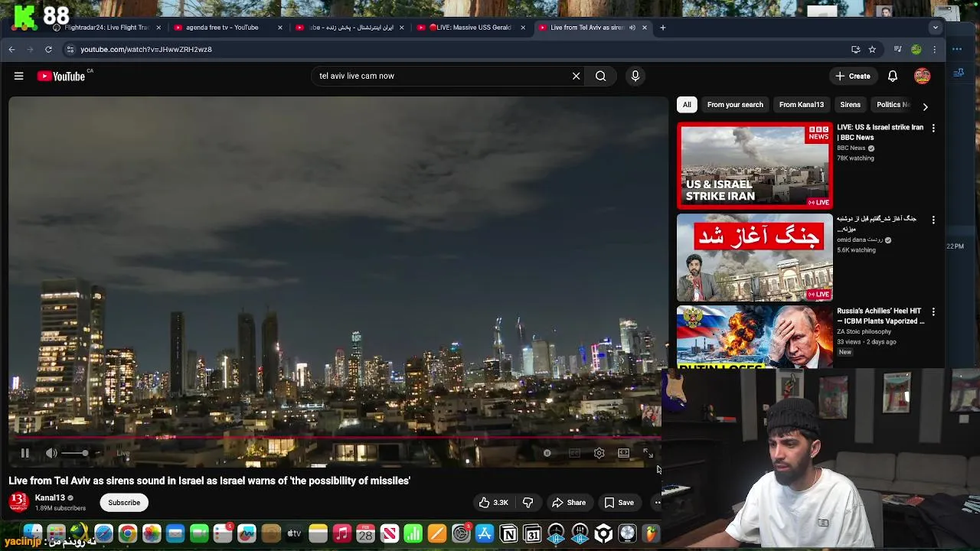
Task: Open Safari from the Dock
Action: [x=103, y=533]
